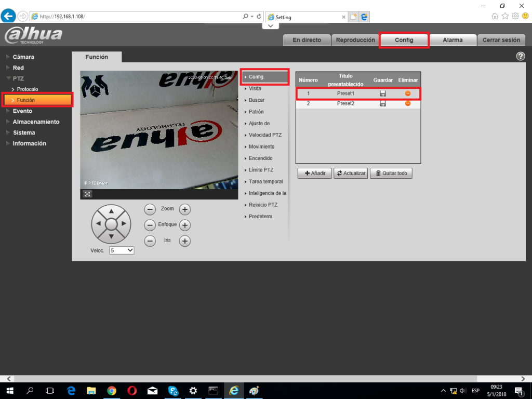Screen dimensions: 532x399
Task: Open the iris with plus button
Action: 184,241
